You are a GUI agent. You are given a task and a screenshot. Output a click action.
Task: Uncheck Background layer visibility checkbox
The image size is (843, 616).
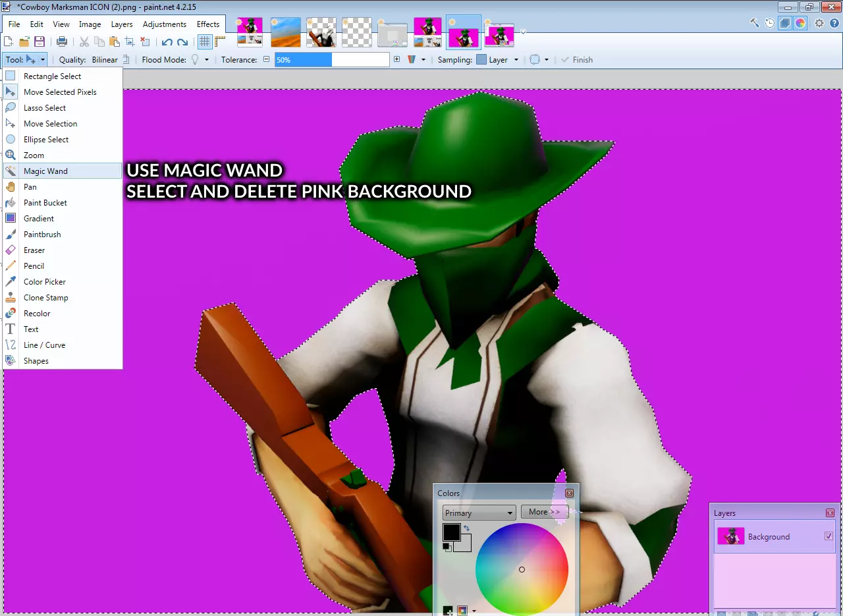click(829, 536)
